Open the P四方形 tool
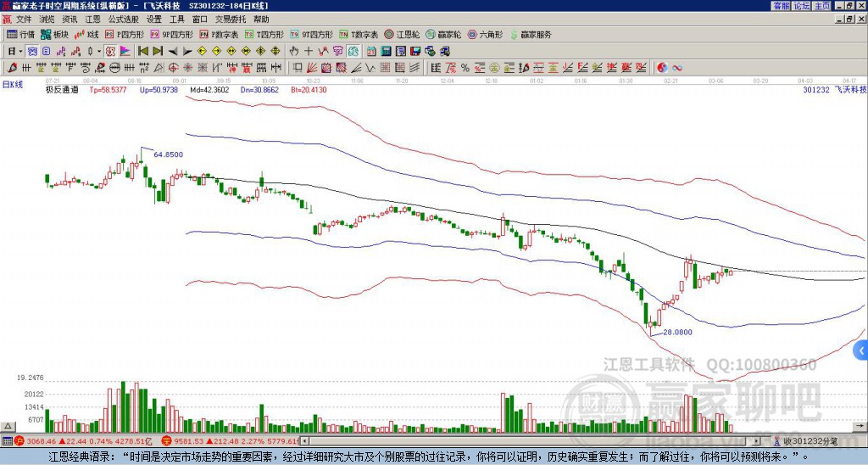Screen dimensions: 868x465 pos(125,34)
